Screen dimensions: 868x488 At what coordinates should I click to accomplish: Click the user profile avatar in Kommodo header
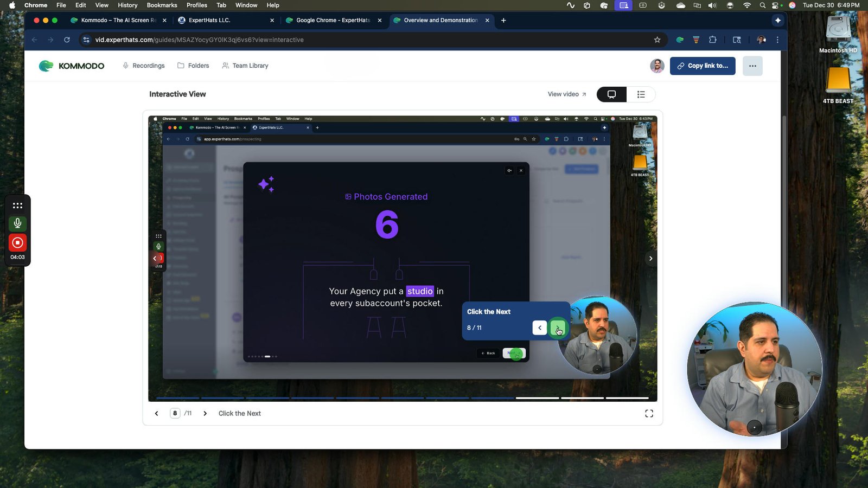click(x=657, y=66)
